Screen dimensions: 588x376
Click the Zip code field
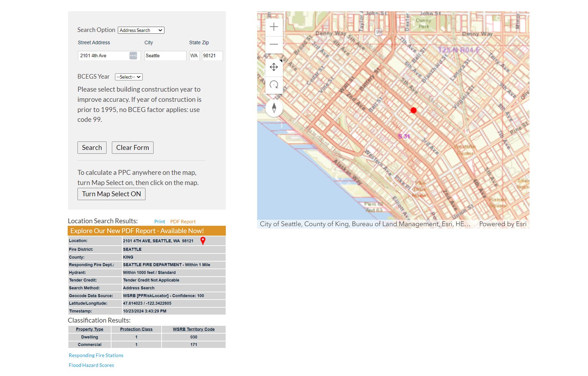[x=212, y=56]
